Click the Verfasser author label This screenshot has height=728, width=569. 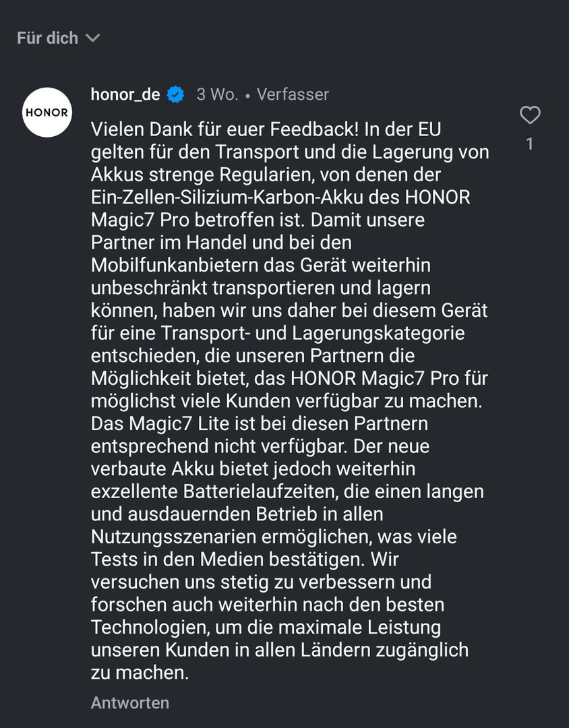(x=293, y=94)
